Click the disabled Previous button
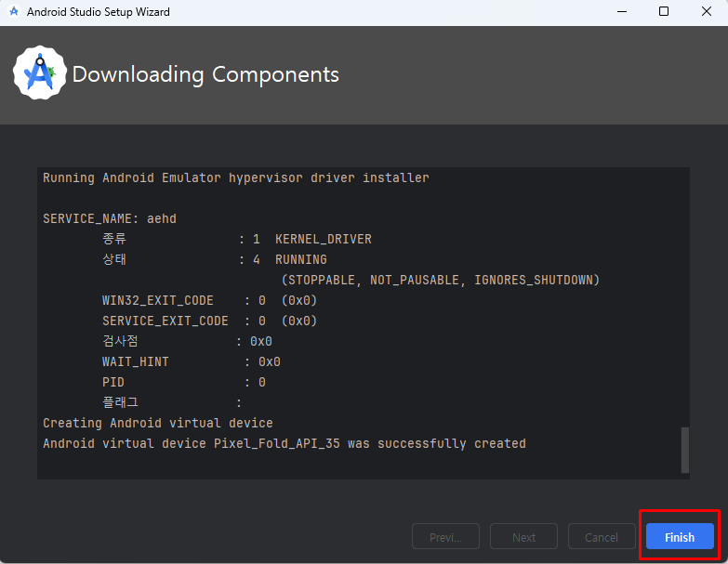 [445, 536]
